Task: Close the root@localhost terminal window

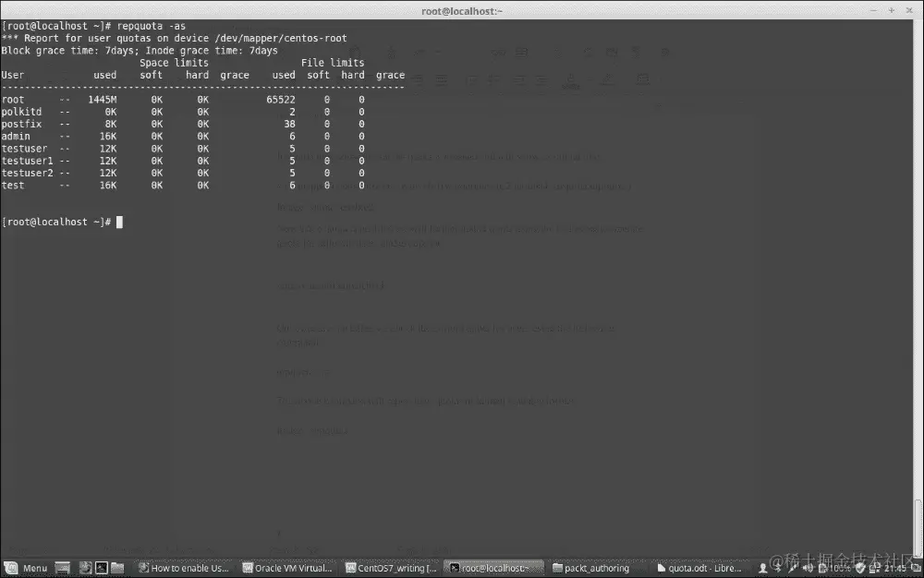Action: (909, 10)
